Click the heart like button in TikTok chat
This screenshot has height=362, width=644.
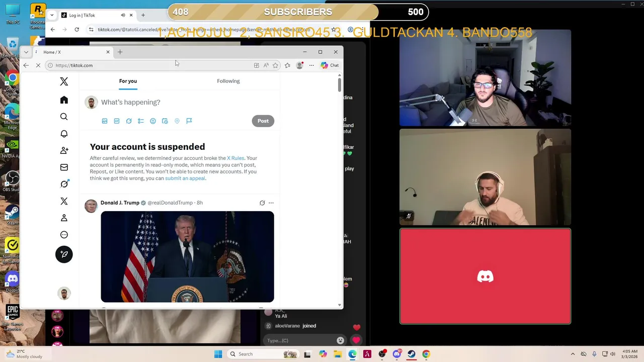(x=356, y=340)
